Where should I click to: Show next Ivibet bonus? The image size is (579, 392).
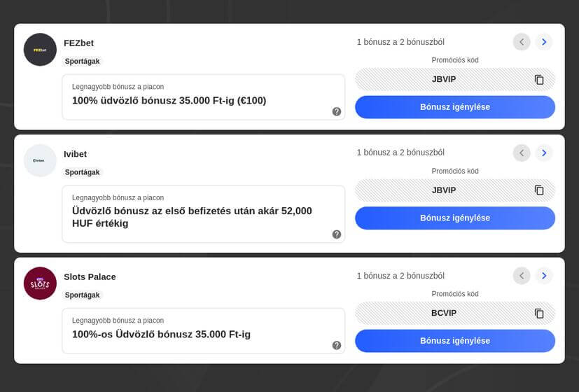click(x=544, y=153)
